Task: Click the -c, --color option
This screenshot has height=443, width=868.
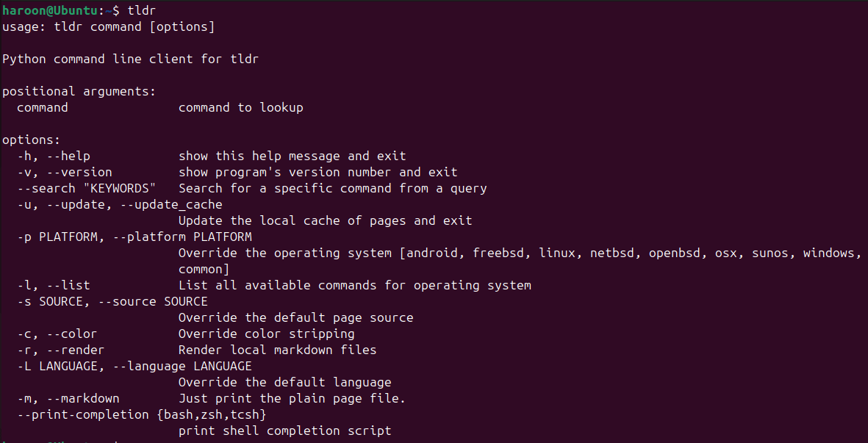Action: coord(57,334)
